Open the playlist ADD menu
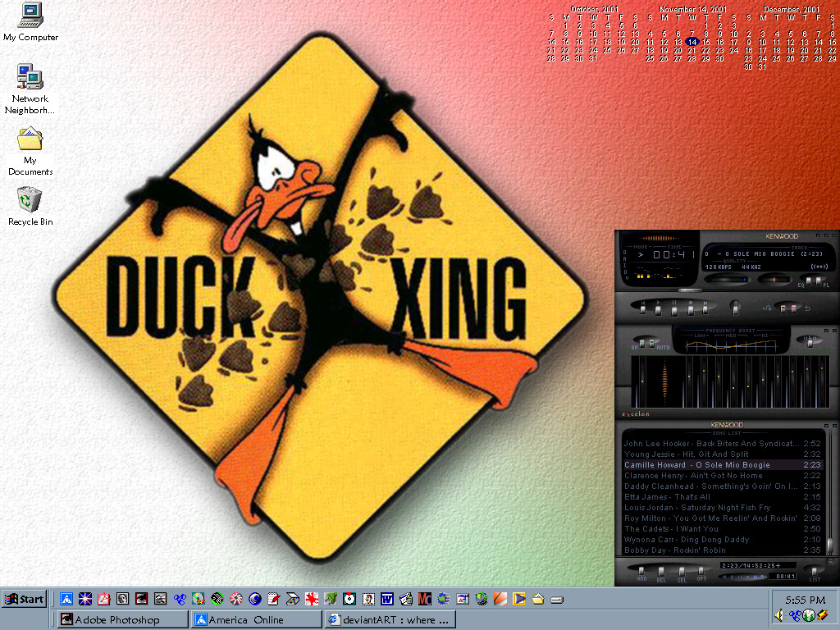 tap(641, 572)
